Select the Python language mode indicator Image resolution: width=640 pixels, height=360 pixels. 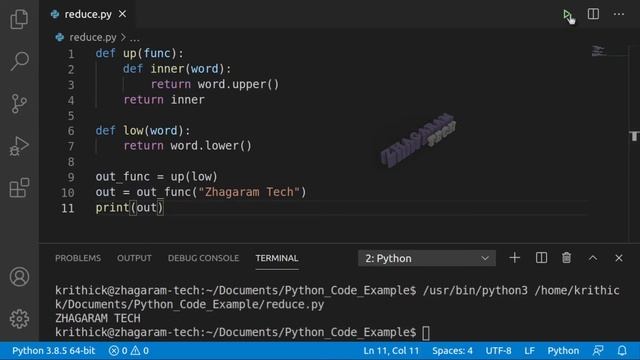click(x=563, y=351)
